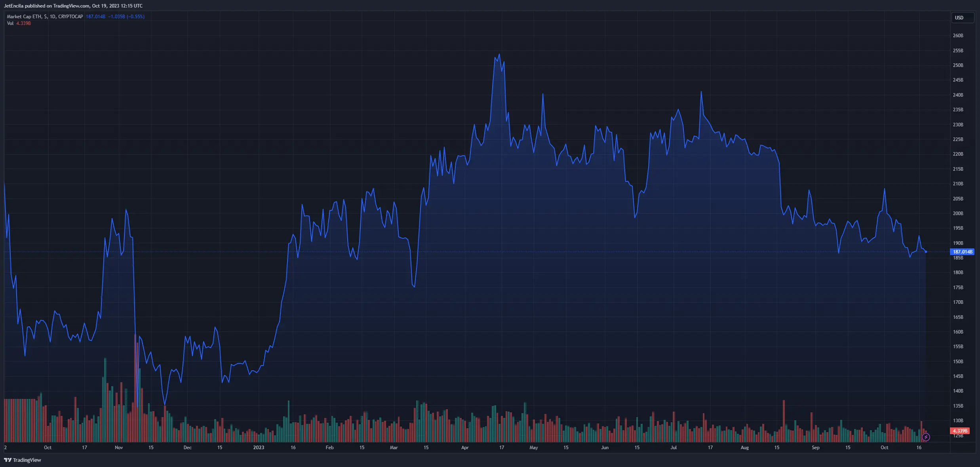Click the 200B price scale label
The height and width of the screenshot is (467, 980).
(958, 213)
